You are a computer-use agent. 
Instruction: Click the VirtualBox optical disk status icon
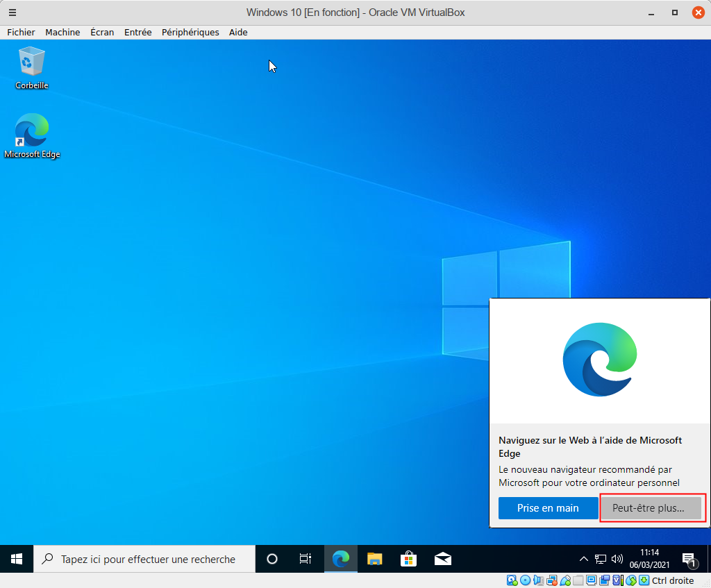(x=526, y=580)
